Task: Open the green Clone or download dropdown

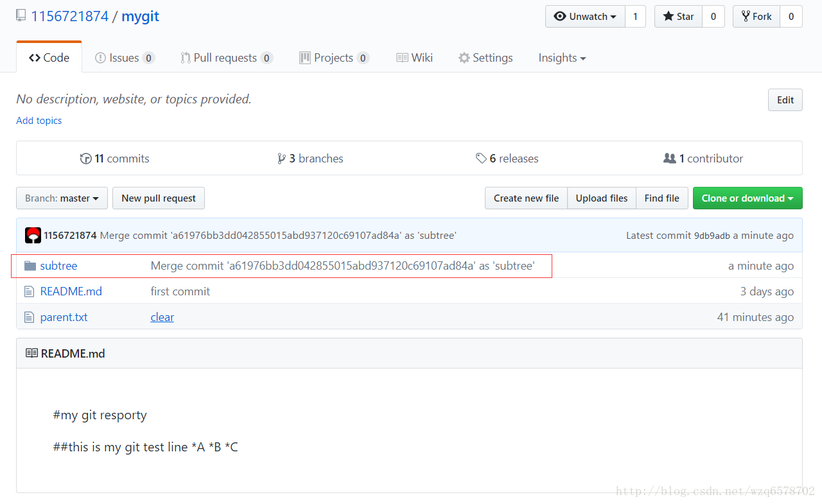Action: coord(748,198)
